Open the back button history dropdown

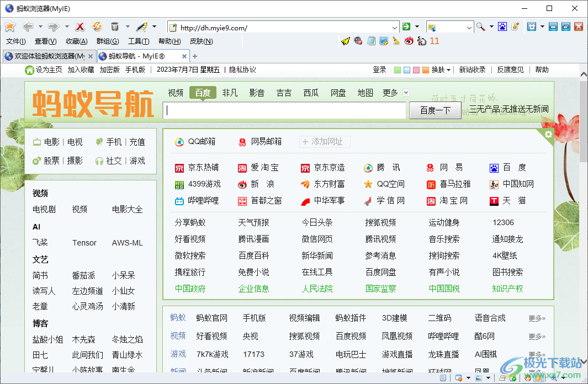(x=40, y=26)
